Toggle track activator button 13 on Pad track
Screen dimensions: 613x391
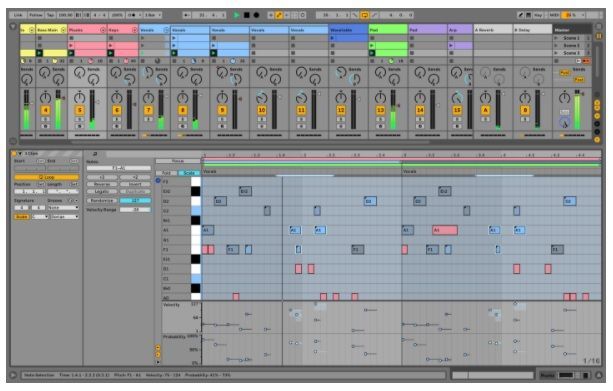pyautogui.click(x=380, y=111)
